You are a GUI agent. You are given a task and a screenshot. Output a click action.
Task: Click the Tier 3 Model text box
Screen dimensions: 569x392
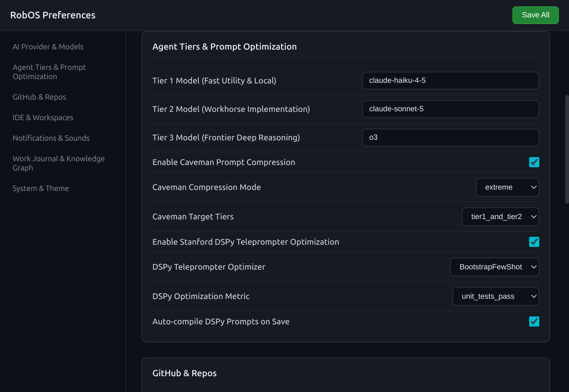[x=451, y=138]
